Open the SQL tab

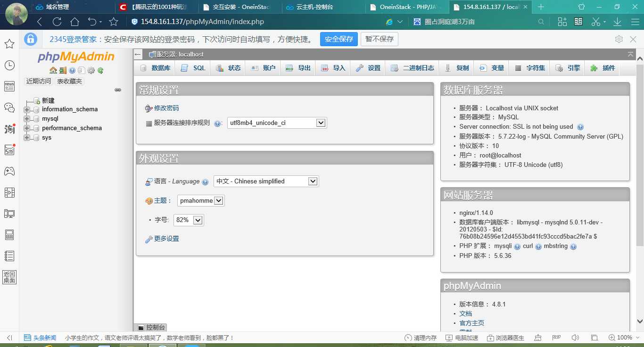[193, 68]
